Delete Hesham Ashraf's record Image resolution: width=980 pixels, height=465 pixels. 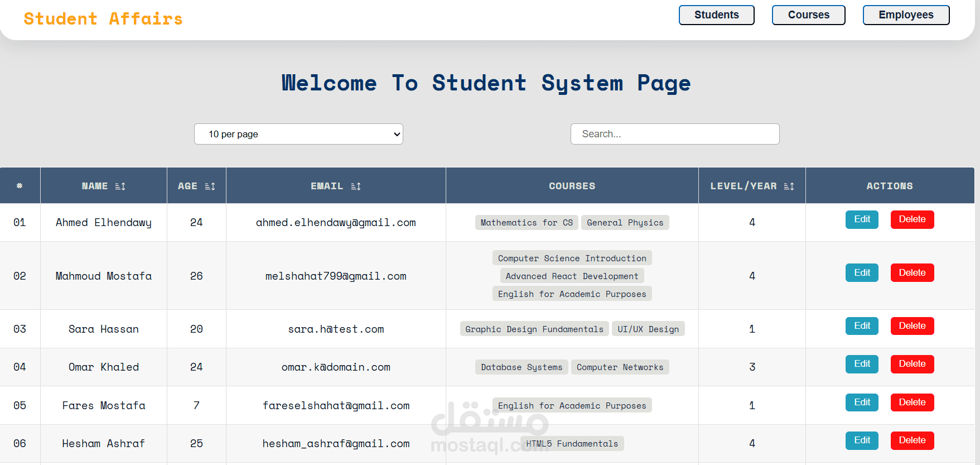click(x=912, y=440)
